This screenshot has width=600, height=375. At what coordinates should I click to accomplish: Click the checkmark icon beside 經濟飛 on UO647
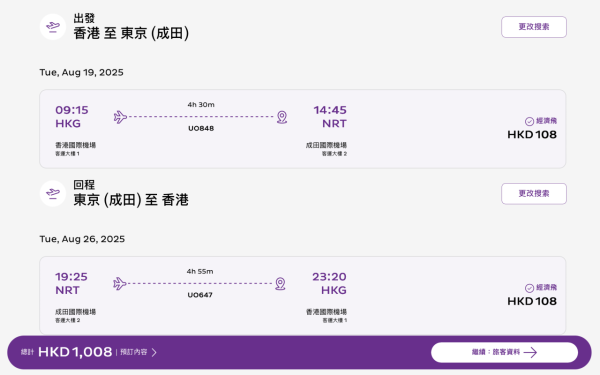click(x=529, y=288)
